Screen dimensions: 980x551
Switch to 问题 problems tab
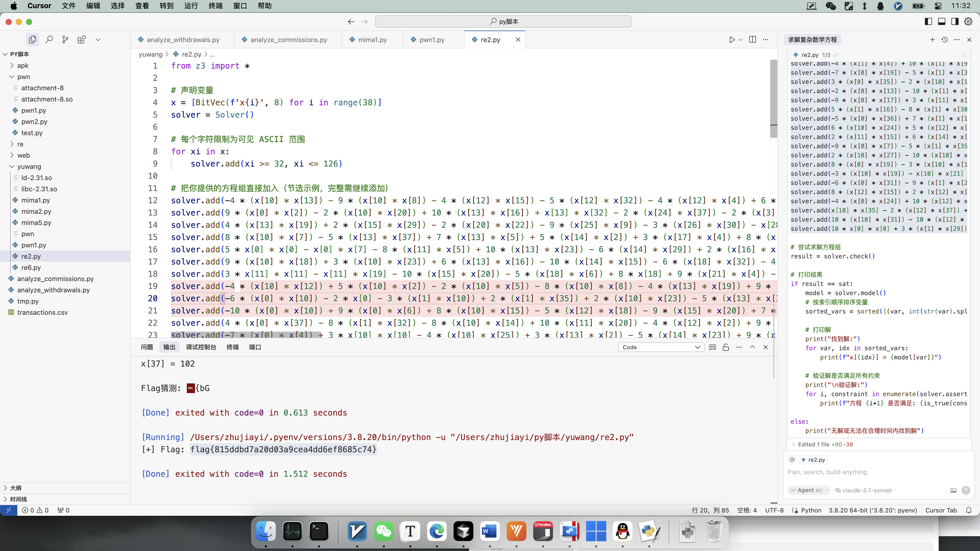point(147,347)
